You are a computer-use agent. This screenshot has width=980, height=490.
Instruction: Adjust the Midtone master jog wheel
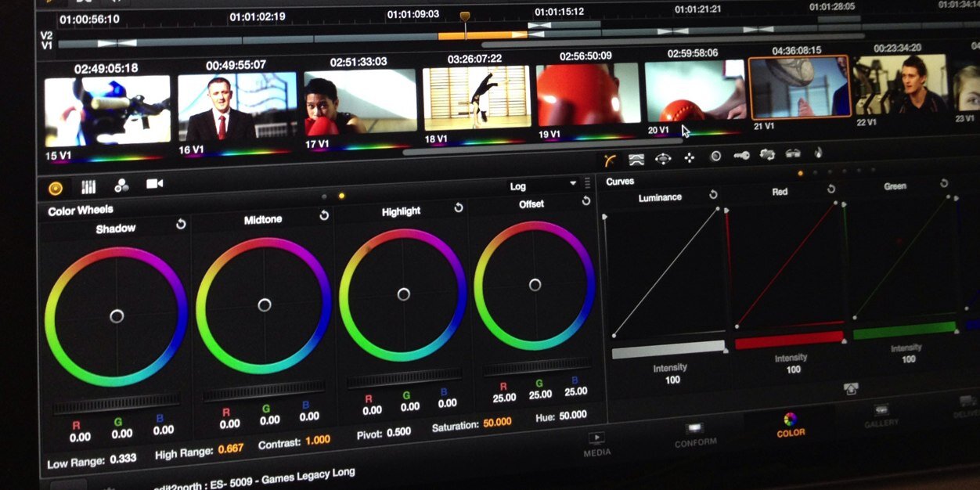tap(264, 390)
